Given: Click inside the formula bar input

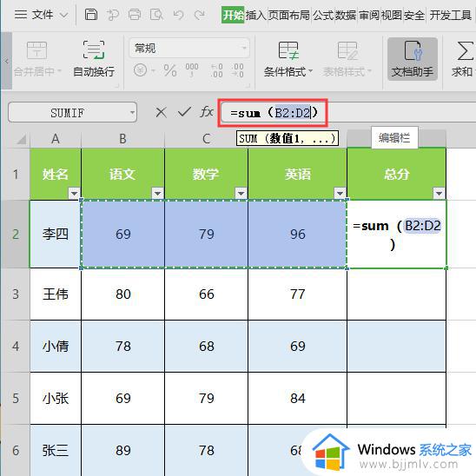Looking at the screenshot, I should click(347, 113).
